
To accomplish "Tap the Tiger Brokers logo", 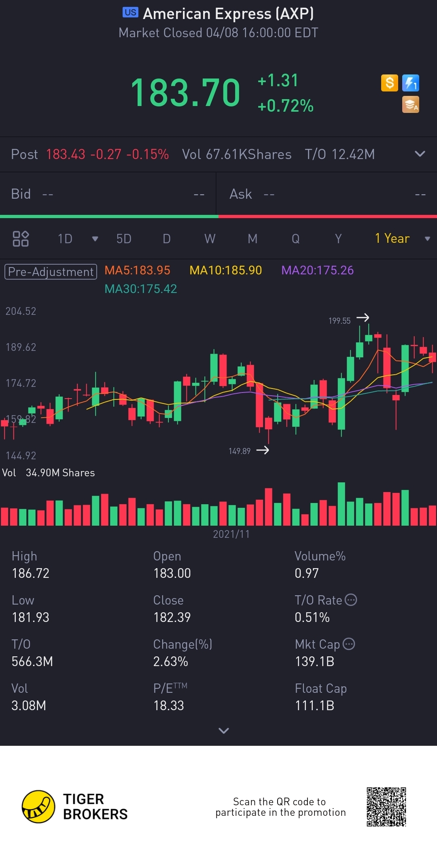I will pos(75,806).
